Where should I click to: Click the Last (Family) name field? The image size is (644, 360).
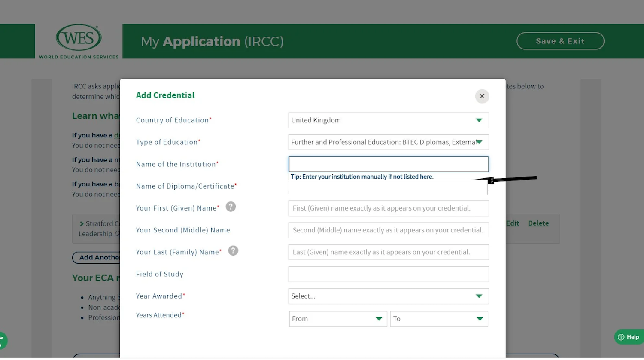click(x=389, y=252)
